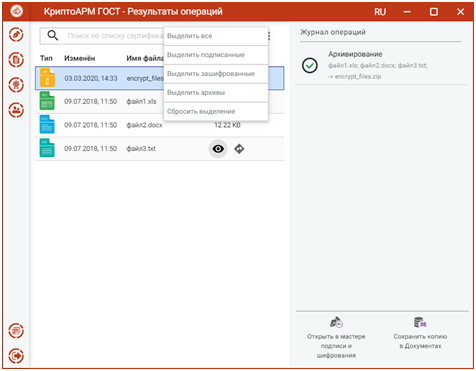Select the encrypt_files archive row

(x=160, y=78)
